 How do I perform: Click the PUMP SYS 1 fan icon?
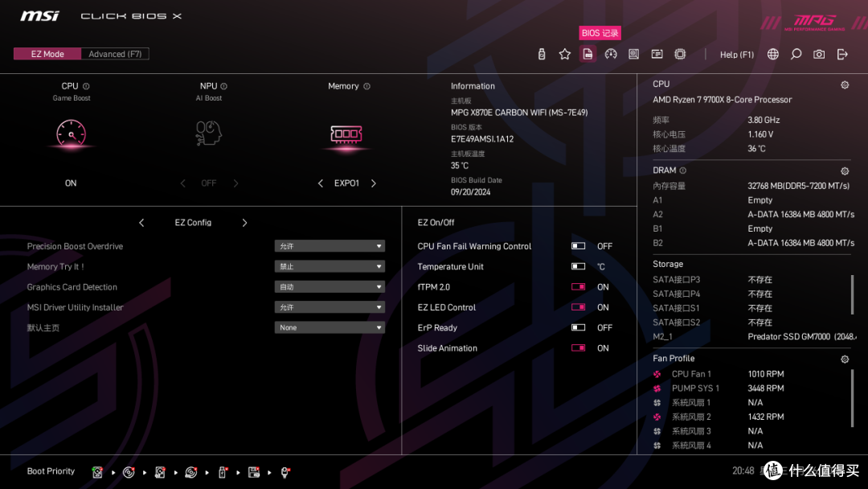click(x=657, y=388)
